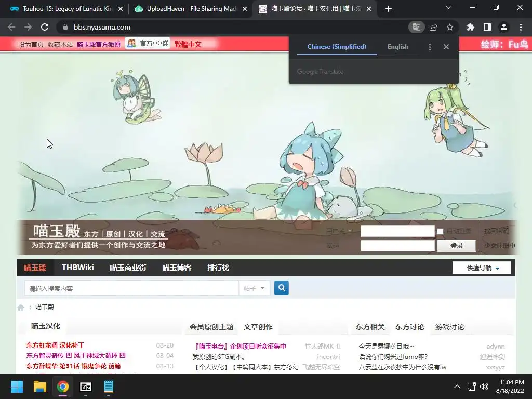The width and height of the screenshot is (532, 399).
Task: Click the 收藏本站 link
Action: pos(60,45)
